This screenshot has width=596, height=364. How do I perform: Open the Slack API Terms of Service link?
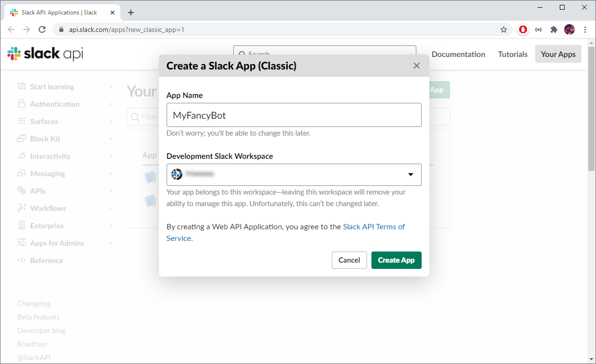coord(373,227)
